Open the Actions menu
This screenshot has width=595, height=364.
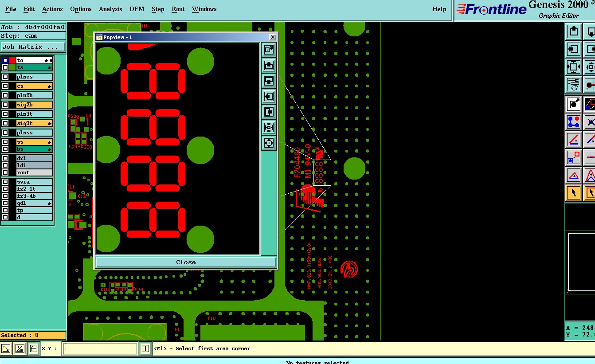tap(52, 9)
